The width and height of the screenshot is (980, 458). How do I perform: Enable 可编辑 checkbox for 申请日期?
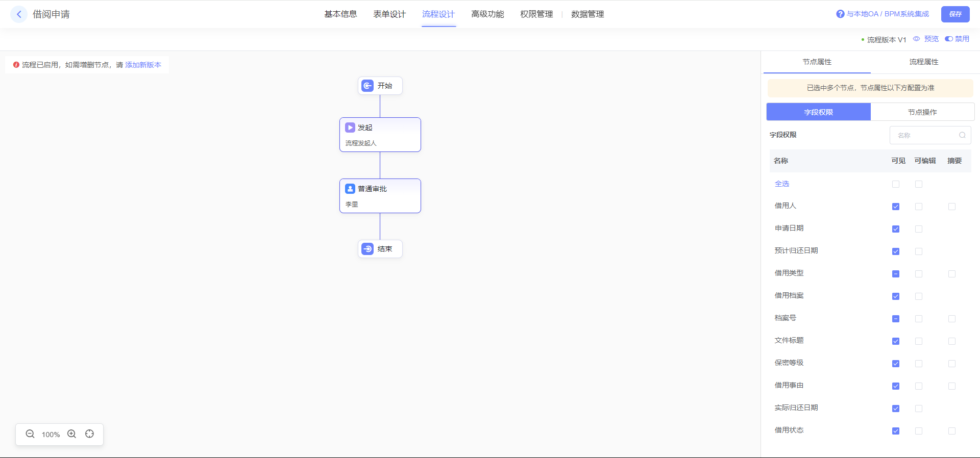[919, 229]
